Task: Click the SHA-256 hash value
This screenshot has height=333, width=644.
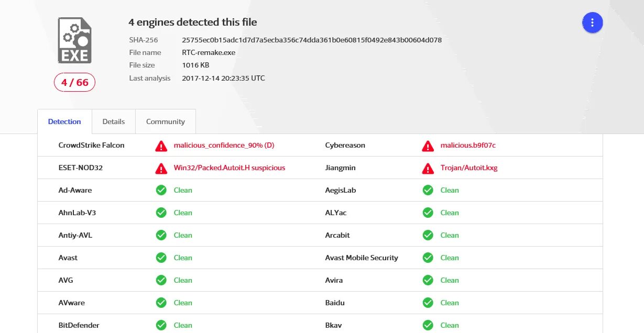Action: 312,40
